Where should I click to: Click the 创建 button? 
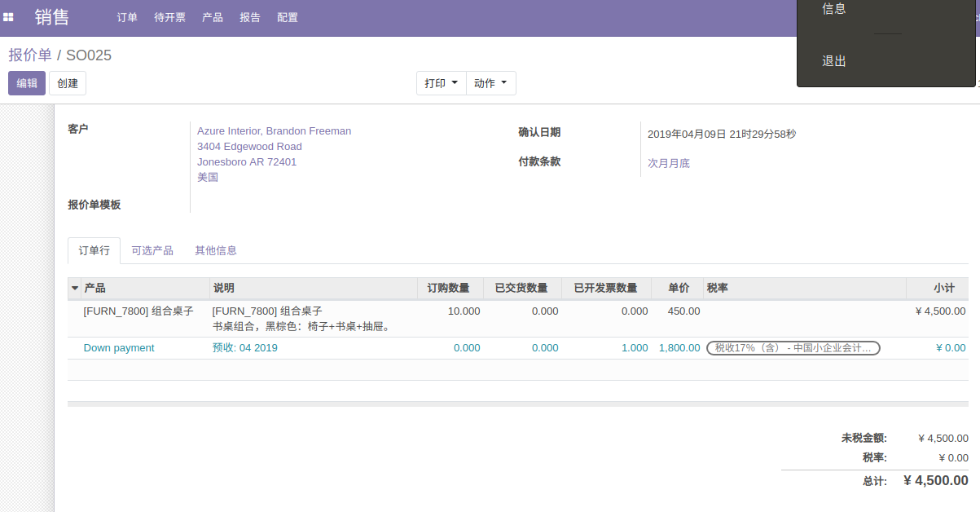click(68, 83)
